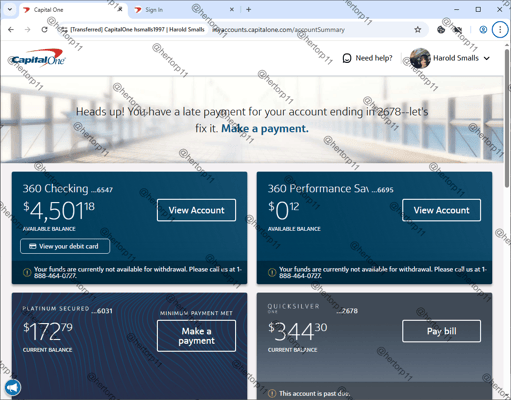Screen dimensions: 511x400
Task: View Account for 360 Checking
Action: [196, 210]
